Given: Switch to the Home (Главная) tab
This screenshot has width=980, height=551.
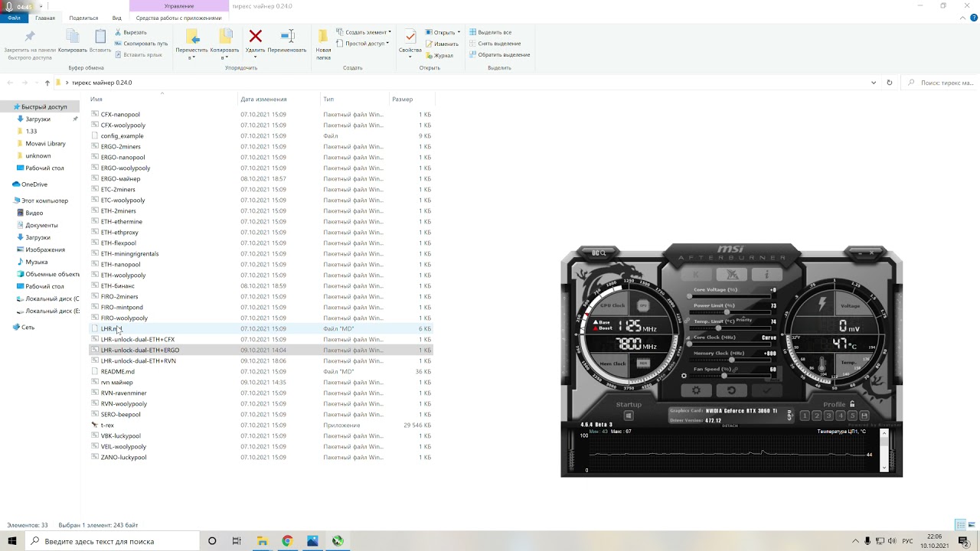Looking at the screenshot, I should pos(45,18).
